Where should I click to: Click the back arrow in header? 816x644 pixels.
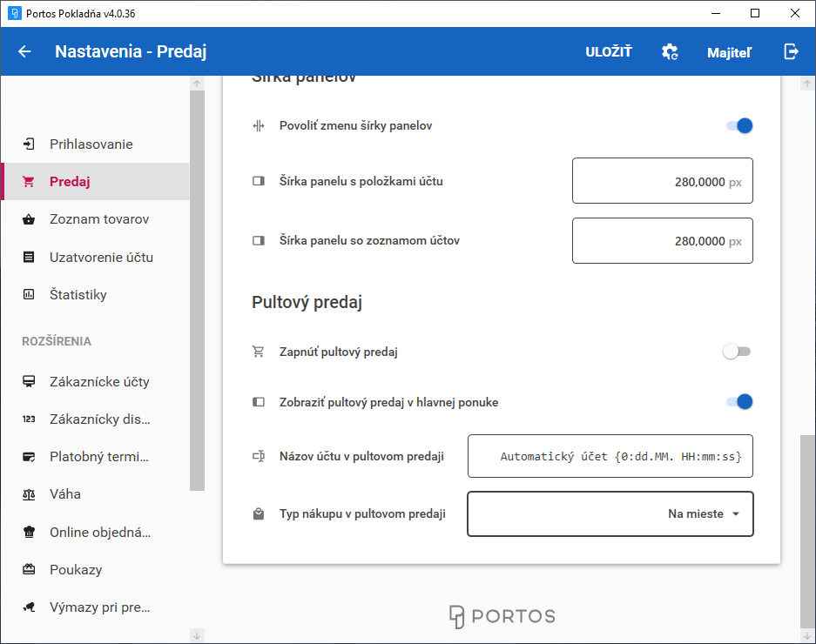[x=24, y=51]
